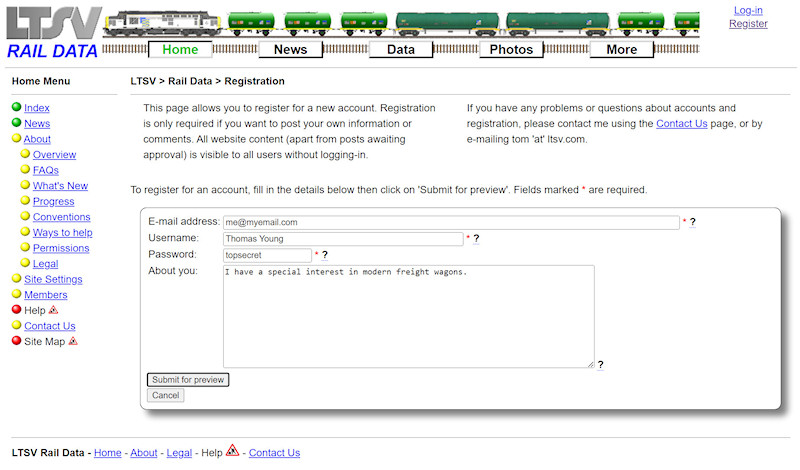
Task: Open the News tab in the navigation bar
Action: tap(290, 49)
